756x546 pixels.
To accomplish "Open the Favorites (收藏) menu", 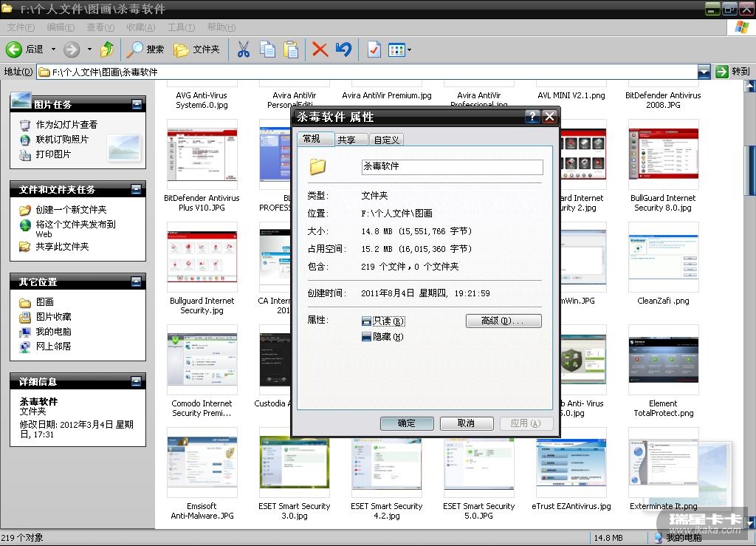I will pyautogui.click(x=141, y=27).
